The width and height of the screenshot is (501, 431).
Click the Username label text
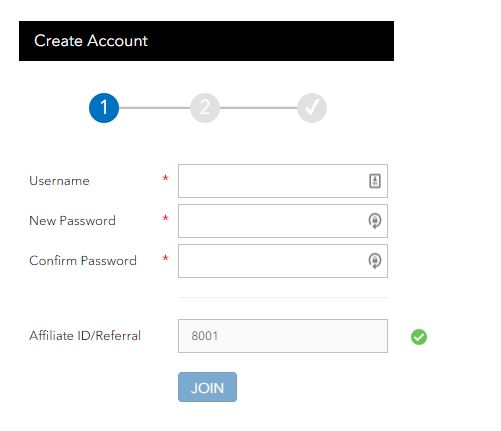pyautogui.click(x=59, y=181)
